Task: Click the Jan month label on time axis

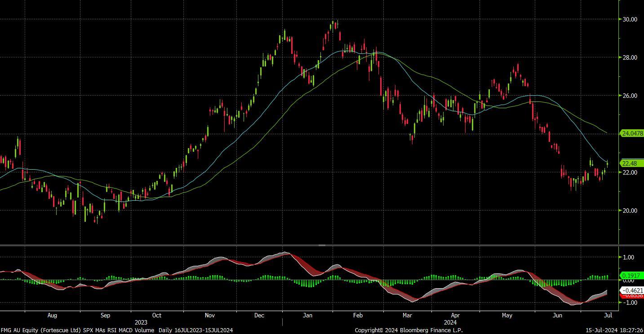Action: (x=307, y=316)
